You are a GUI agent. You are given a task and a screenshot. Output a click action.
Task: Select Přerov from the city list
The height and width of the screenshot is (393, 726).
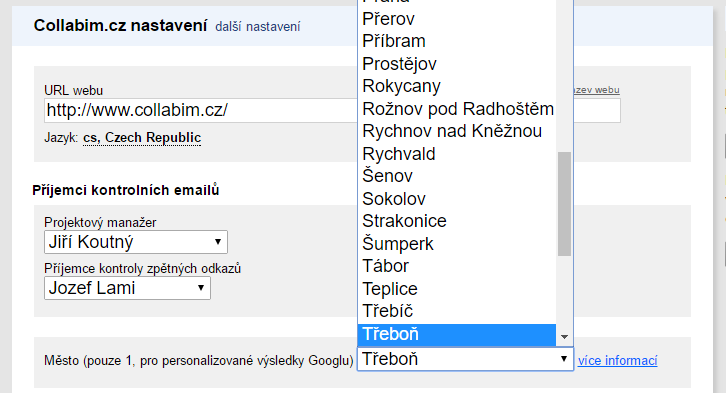457,19
